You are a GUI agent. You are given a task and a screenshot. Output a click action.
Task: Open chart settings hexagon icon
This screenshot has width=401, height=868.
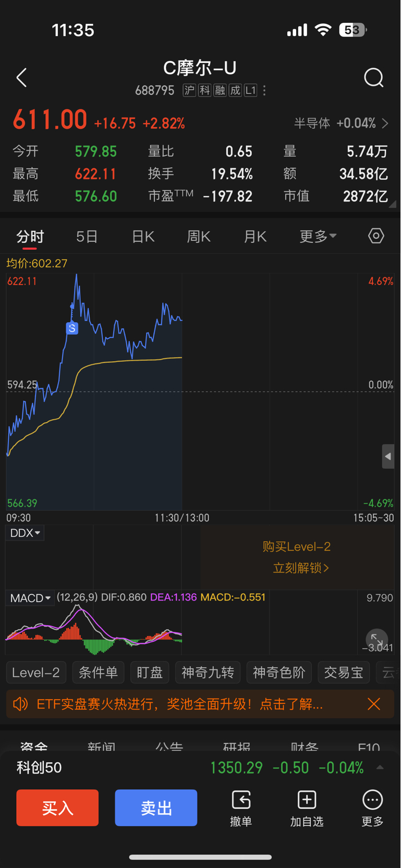pos(376,236)
